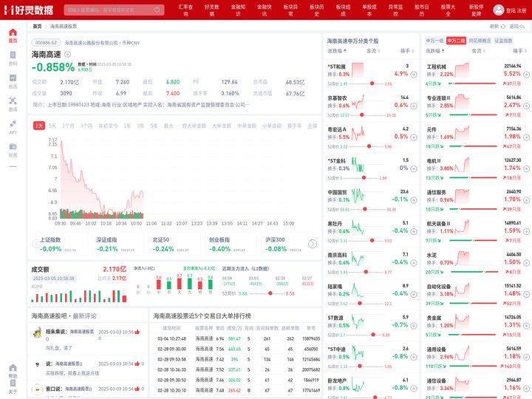Image resolution: width=532 pixels, height=399 pixels.
Task: Show 换手率 chart series
Action: pyautogui.click(x=295, y=126)
